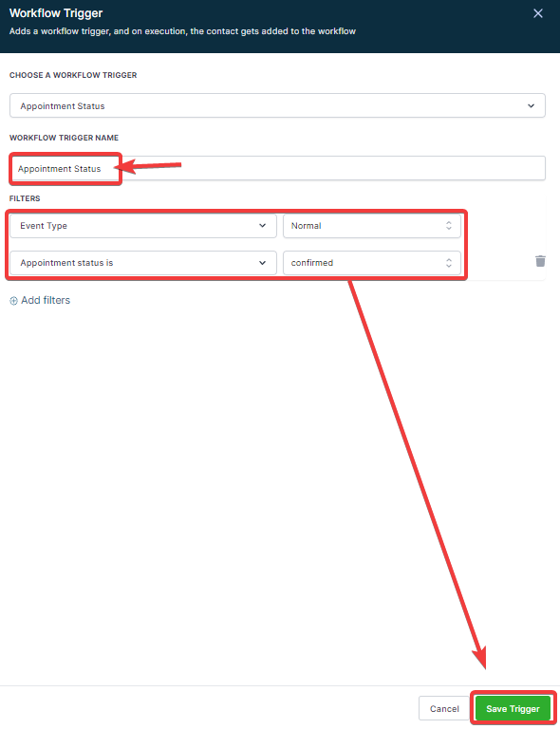Click the plus icon beside Add filters
Viewport: 560px width, 729px height.
(x=13, y=301)
